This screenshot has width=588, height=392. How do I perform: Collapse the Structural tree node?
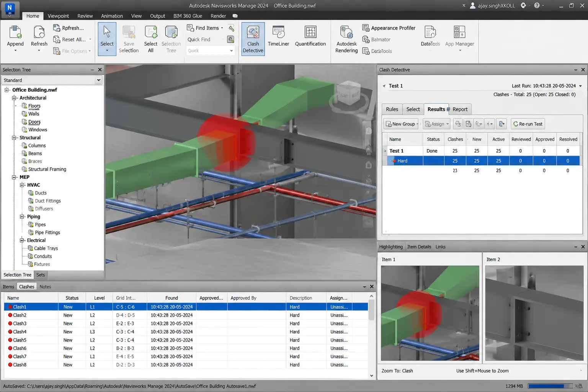pyautogui.click(x=14, y=138)
